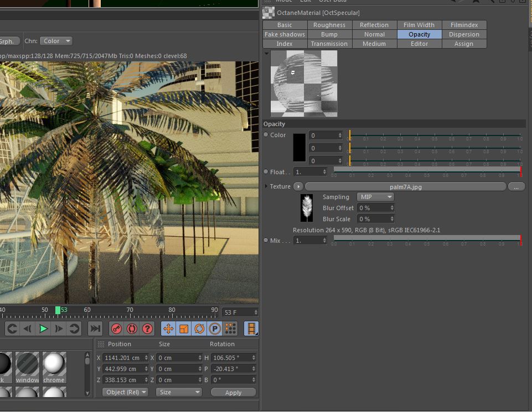Switch to the Roughness tab
The width and height of the screenshot is (532, 412).
coord(329,25)
